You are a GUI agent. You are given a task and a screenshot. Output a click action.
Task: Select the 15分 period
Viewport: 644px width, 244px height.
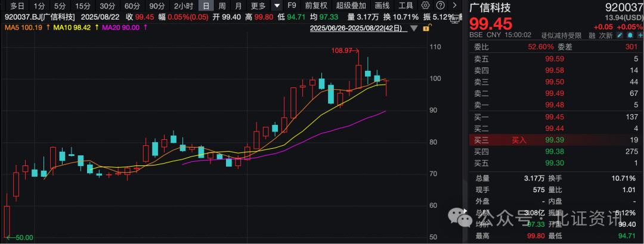[x=83, y=6]
